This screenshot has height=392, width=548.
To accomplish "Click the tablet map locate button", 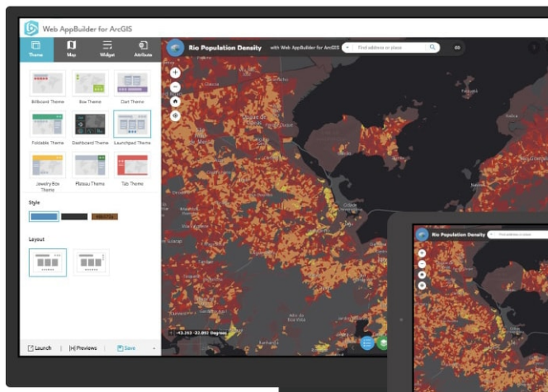I will (x=422, y=286).
